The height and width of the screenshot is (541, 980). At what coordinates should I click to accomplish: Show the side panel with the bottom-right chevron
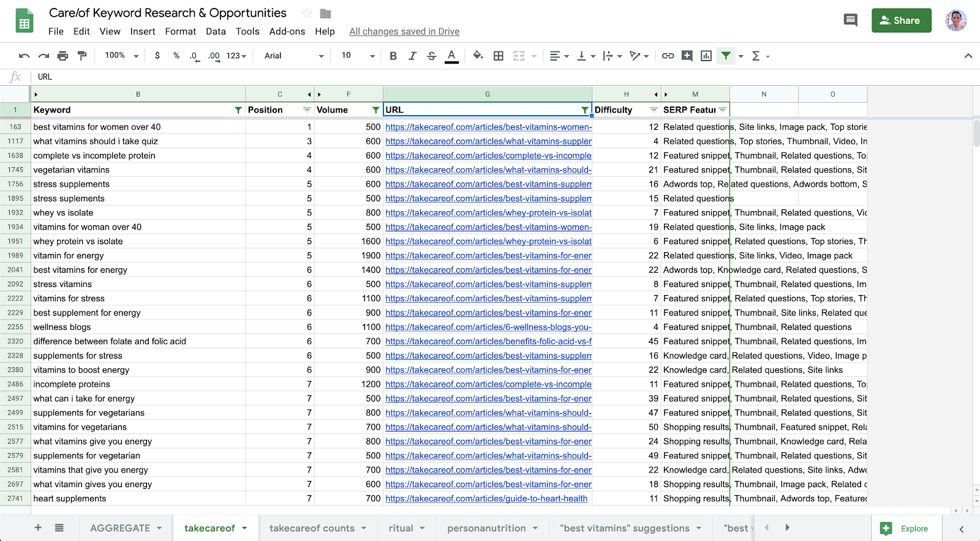tap(962, 529)
